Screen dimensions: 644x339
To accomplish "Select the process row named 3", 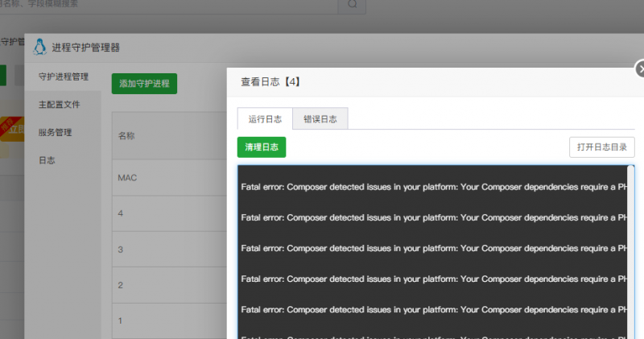I will coord(121,250).
